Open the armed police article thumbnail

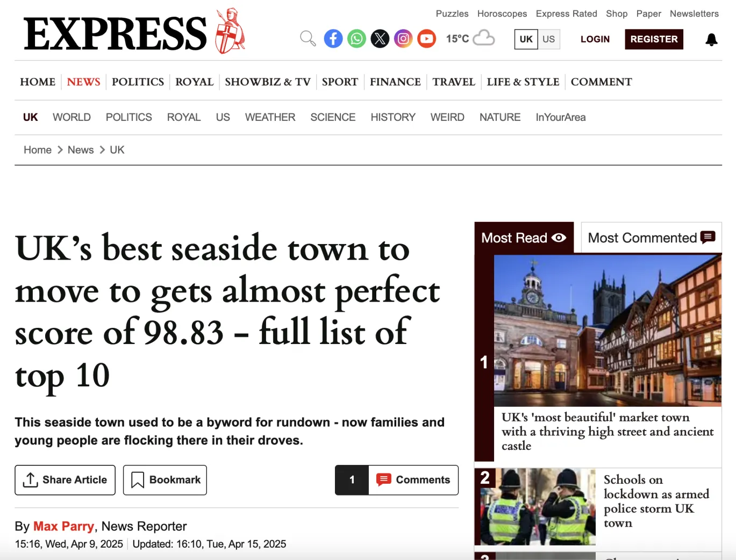pos(538,507)
